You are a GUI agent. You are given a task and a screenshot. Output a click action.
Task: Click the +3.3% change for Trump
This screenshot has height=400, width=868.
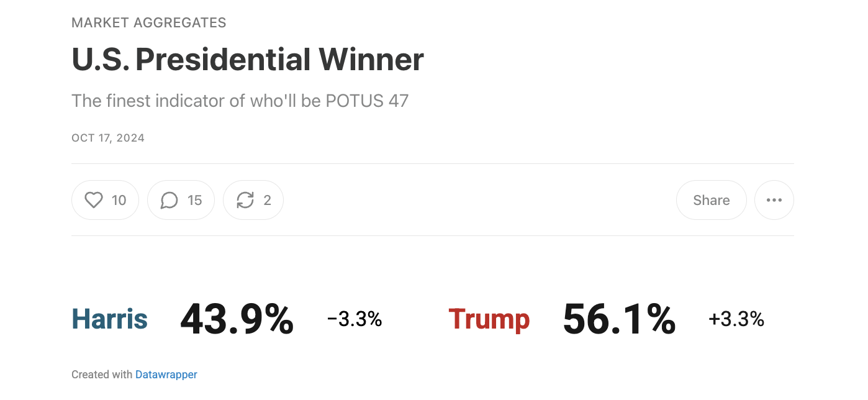click(x=736, y=319)
